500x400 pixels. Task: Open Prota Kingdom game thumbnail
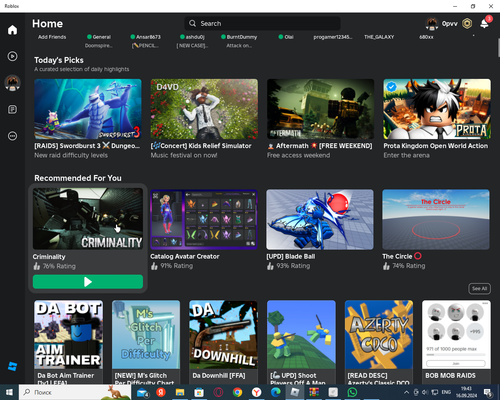(437, 109)
